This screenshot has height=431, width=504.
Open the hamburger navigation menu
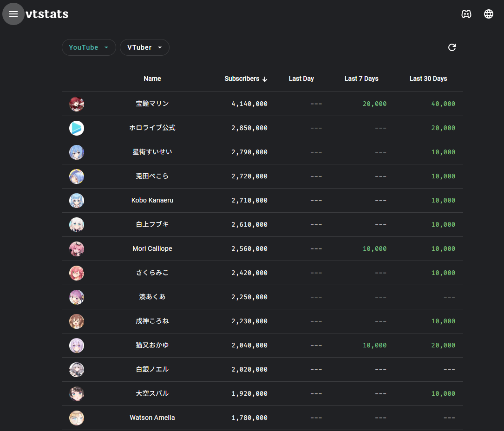coord(13,14)
